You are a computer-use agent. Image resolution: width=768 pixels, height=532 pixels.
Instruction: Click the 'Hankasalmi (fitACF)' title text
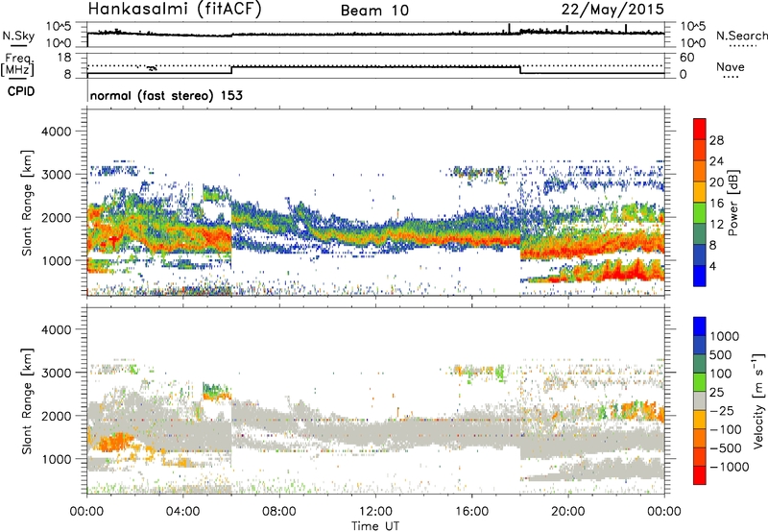pyautogui.click(x=175, y=10)
